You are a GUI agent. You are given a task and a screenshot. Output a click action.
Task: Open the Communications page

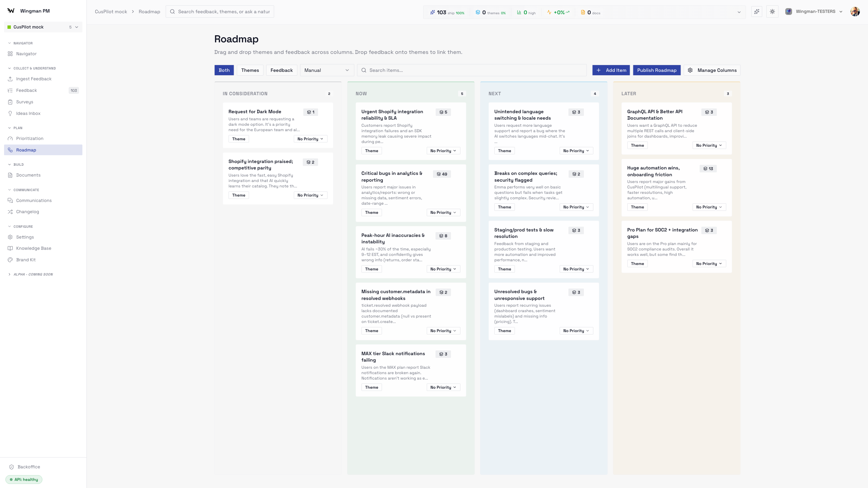(x=34, y=200)
